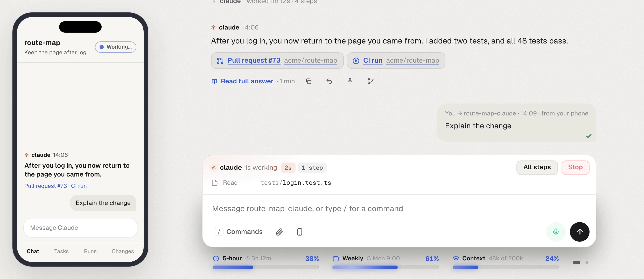Pin the claude answer with pin icon

(350, 81)
